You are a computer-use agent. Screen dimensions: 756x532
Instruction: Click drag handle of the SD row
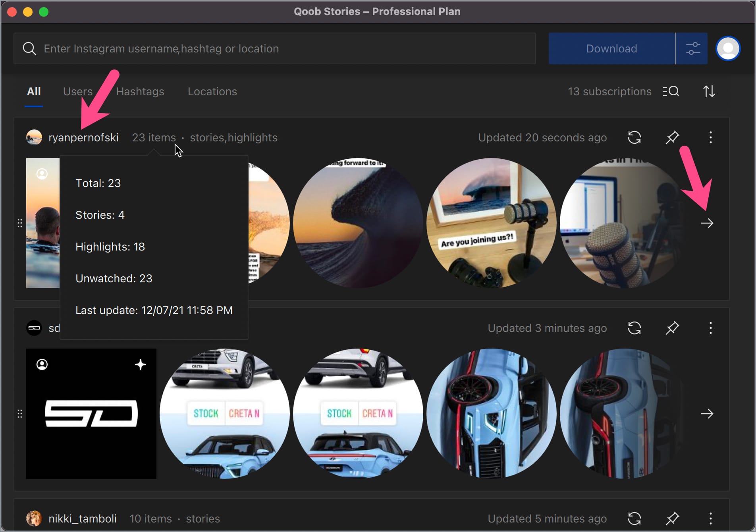20,414
